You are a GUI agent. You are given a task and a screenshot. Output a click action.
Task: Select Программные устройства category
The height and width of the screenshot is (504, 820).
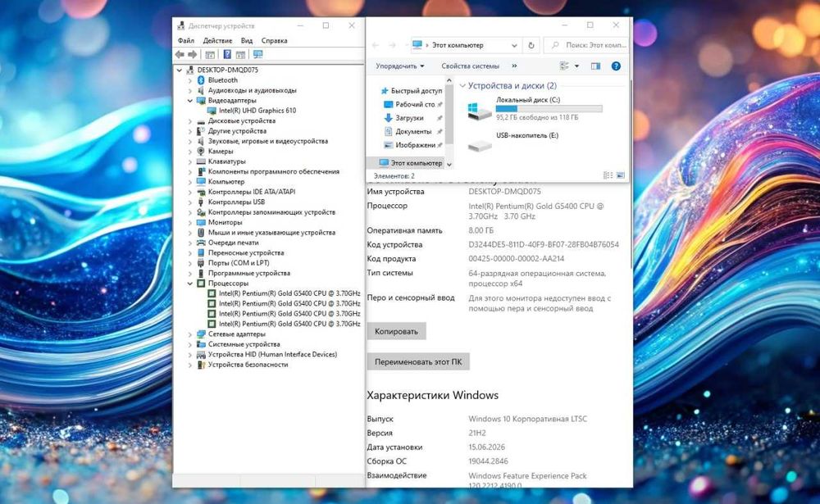click(249, 273)
